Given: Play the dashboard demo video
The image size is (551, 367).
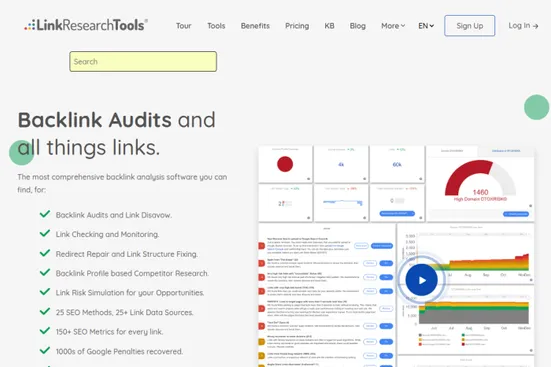Looking at the screenshot, I should (421, 280).
